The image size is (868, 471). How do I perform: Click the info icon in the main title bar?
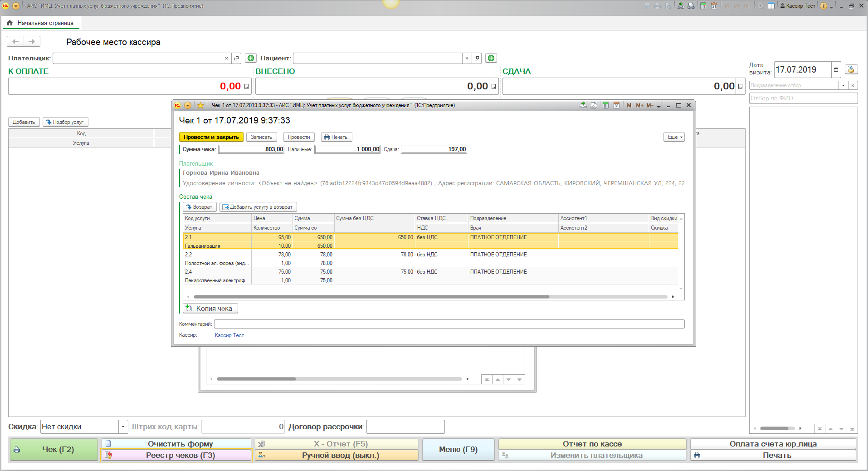point(823,6)
